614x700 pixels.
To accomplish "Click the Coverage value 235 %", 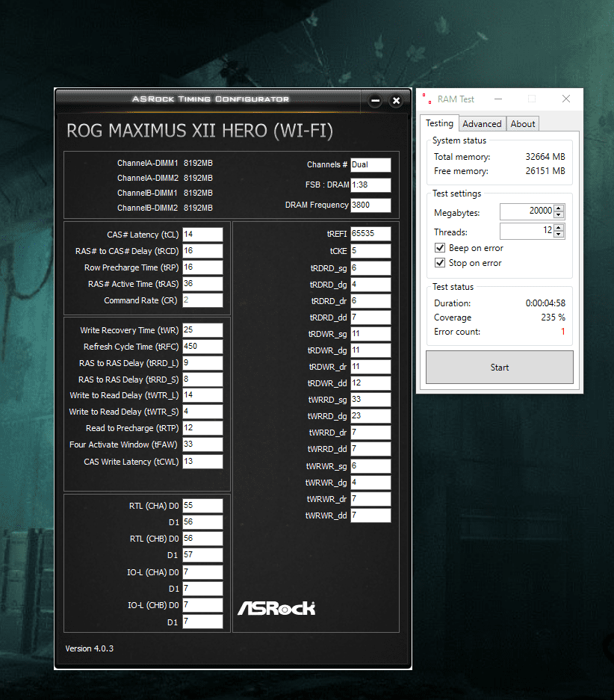I will click(553, 317).
